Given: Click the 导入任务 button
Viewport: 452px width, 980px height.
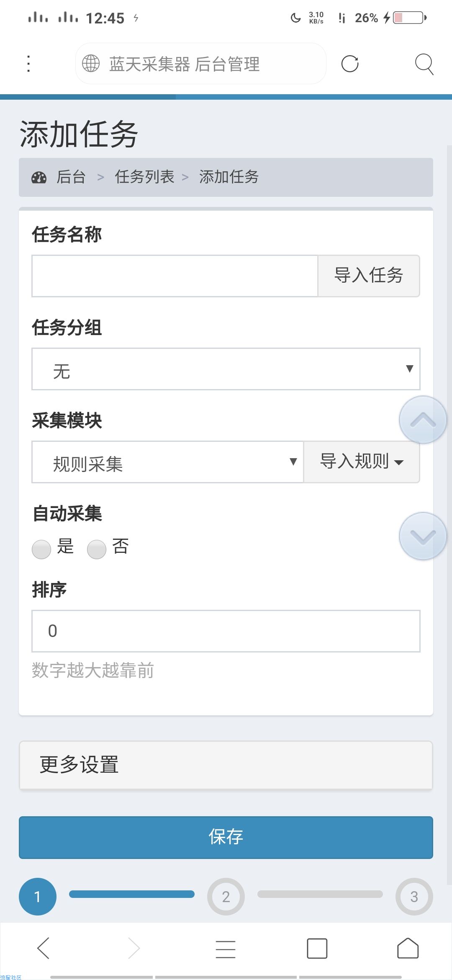Looking at the screenshot, I should (x=369, y=276).
